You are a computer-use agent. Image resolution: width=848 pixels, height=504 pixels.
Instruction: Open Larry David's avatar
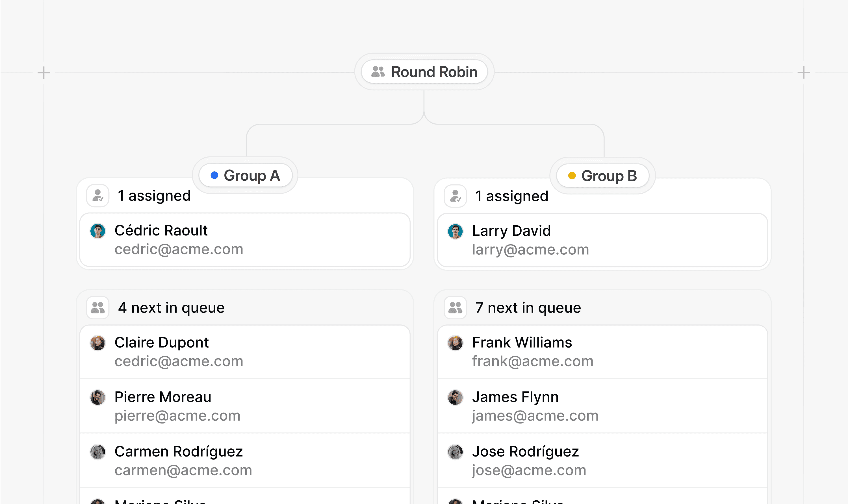[456, 231]
